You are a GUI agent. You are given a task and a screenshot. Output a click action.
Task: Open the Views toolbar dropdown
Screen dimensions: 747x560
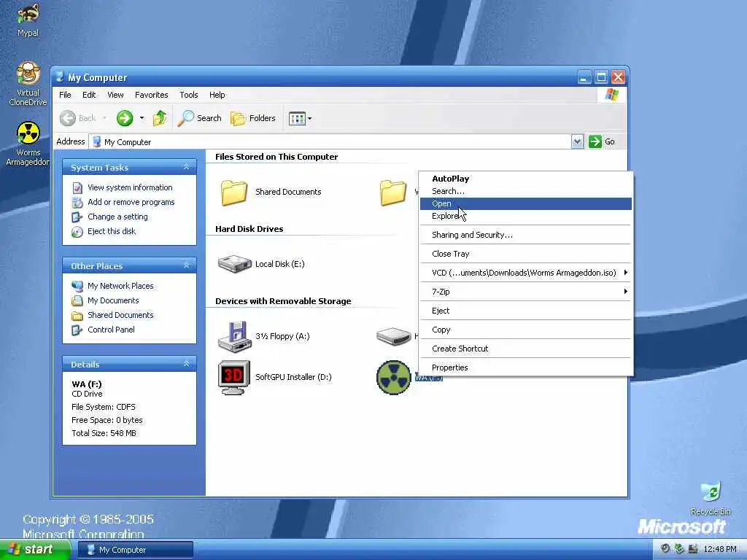(x=300, y=118)
